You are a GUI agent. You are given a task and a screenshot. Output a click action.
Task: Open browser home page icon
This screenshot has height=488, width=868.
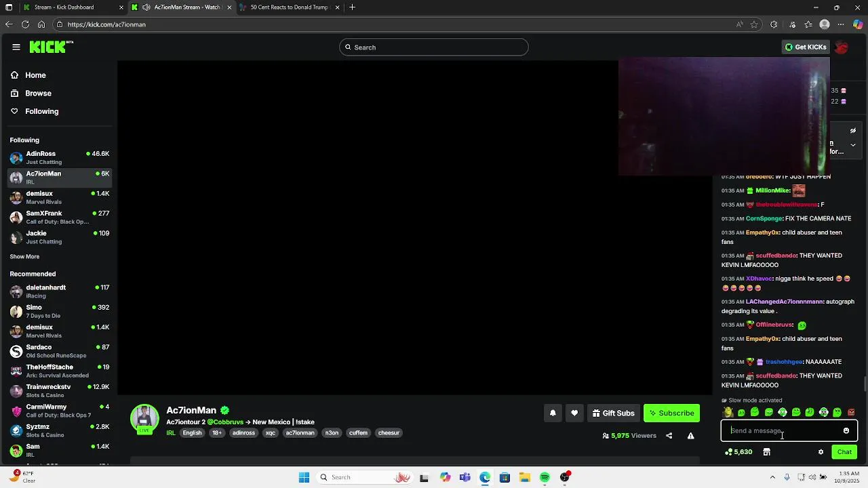(41, 24)
